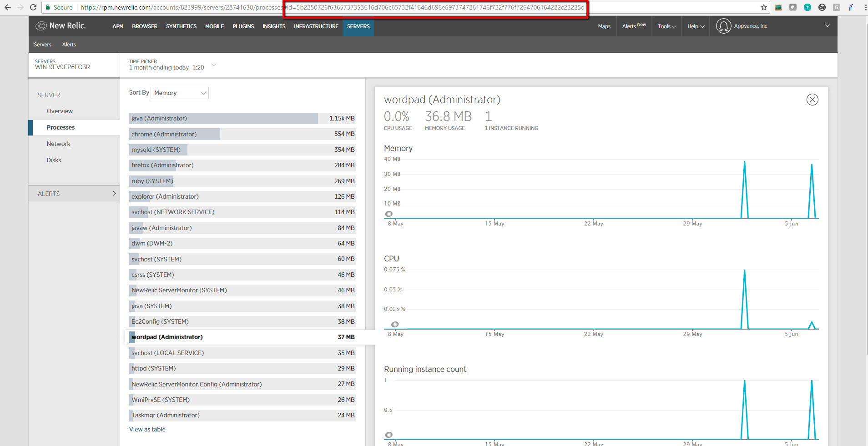
Task: Select the csrss (SYSTEM) process row
Action: (x=242, y=275)
